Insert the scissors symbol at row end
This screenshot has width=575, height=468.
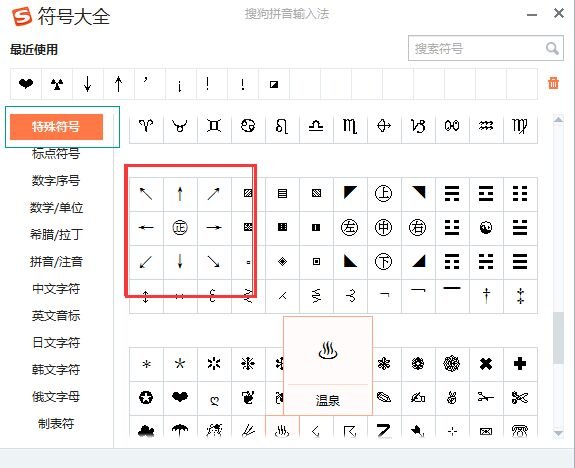coord(520,398)
